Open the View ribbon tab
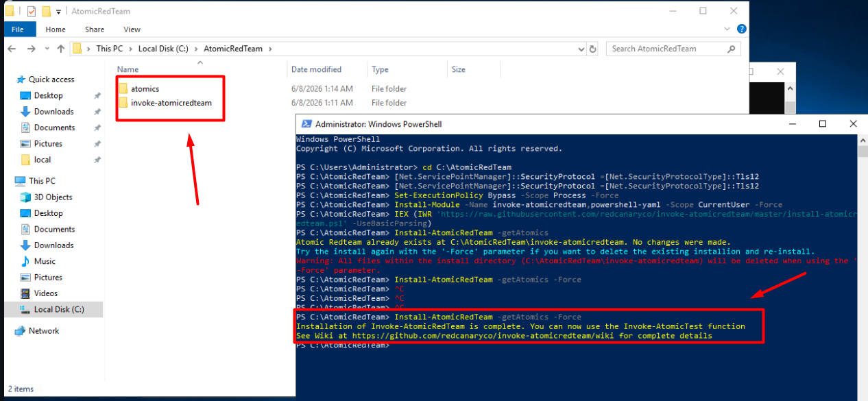Viewport: 868px width, 401px height. point(132,29)
